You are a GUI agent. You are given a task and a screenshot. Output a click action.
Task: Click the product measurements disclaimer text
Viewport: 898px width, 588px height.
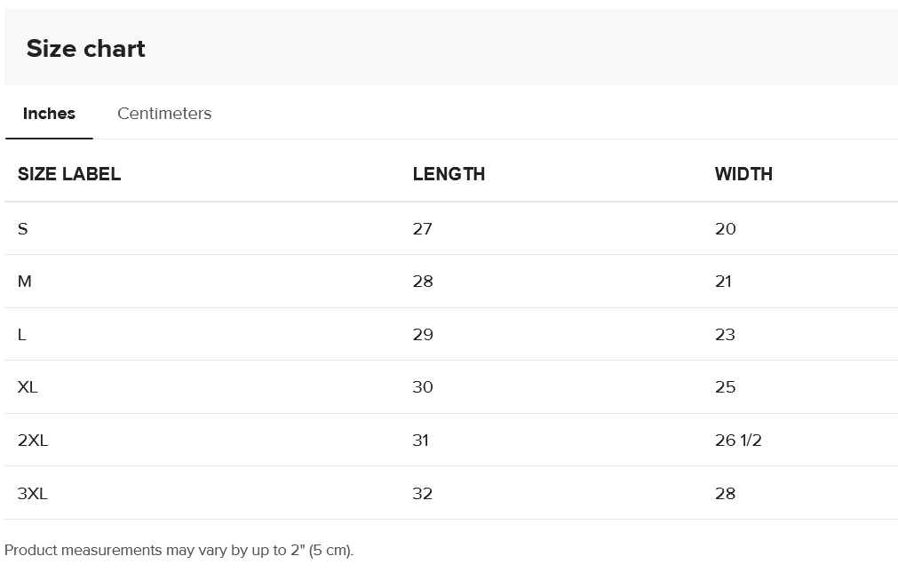179,551
